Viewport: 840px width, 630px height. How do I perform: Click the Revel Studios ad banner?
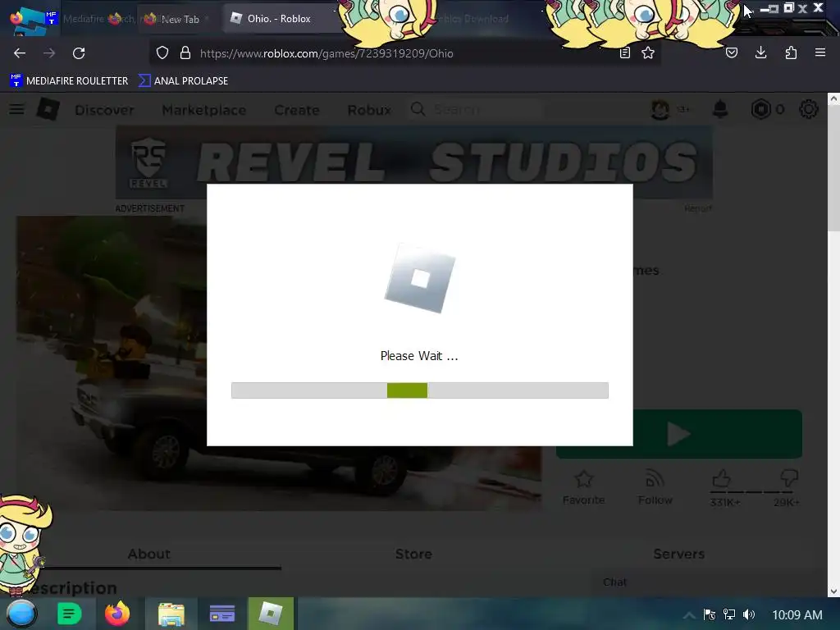[x=413, y=162]
